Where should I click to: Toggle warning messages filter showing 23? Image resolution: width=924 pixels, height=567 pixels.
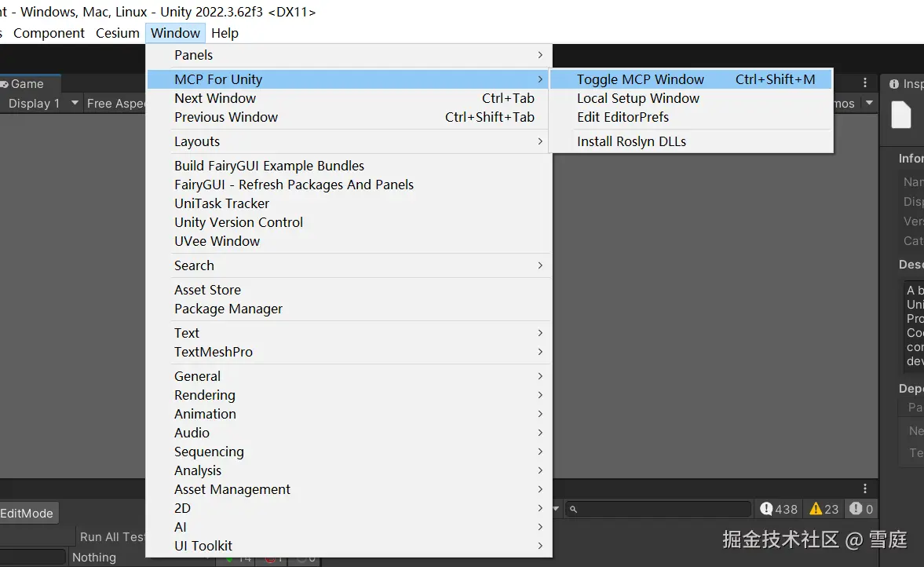coord(824,509)
